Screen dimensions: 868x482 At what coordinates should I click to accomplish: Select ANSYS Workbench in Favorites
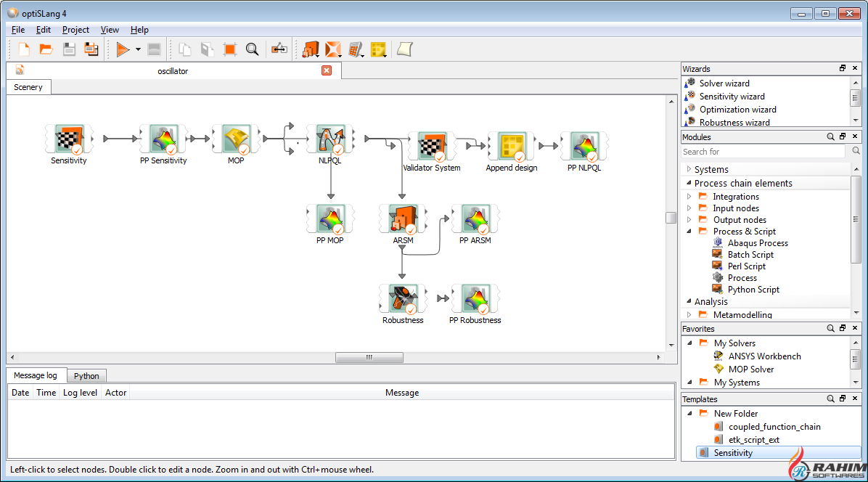[764, 356]
